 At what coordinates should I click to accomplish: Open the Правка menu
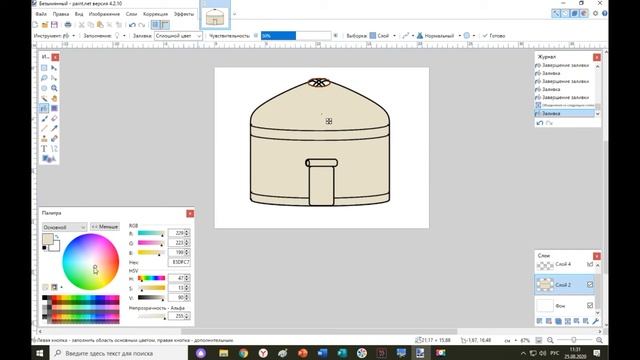tap(61, 14)
